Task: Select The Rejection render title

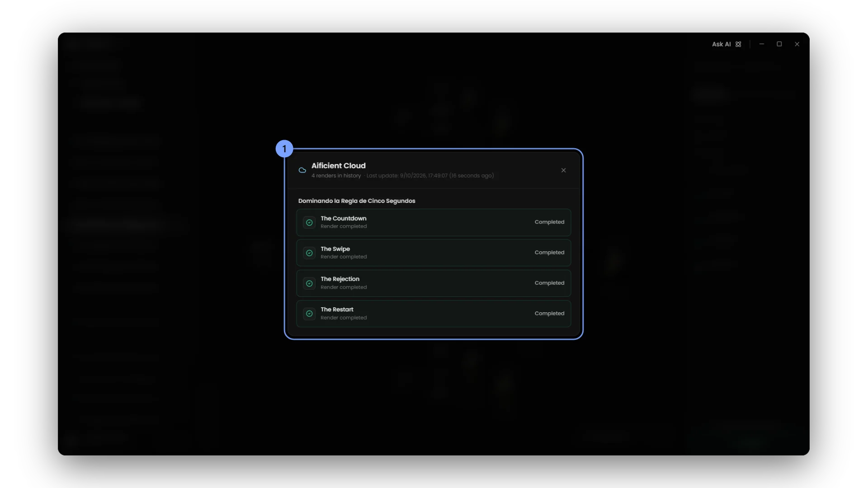Action: point(340,279)
